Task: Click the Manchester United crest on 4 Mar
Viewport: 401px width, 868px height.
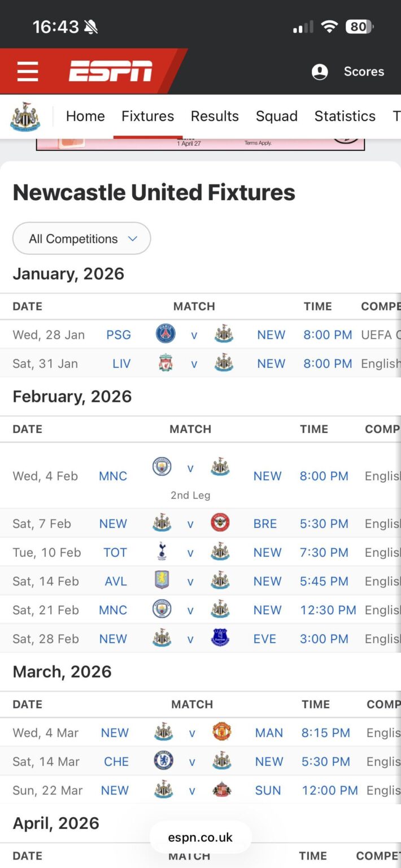Action: (x=220, y=732)
